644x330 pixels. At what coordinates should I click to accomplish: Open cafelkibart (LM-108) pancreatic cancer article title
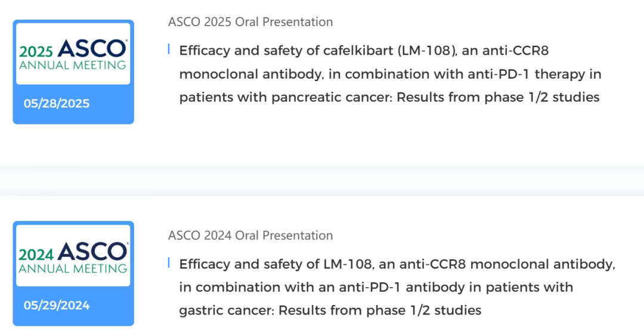364,51
